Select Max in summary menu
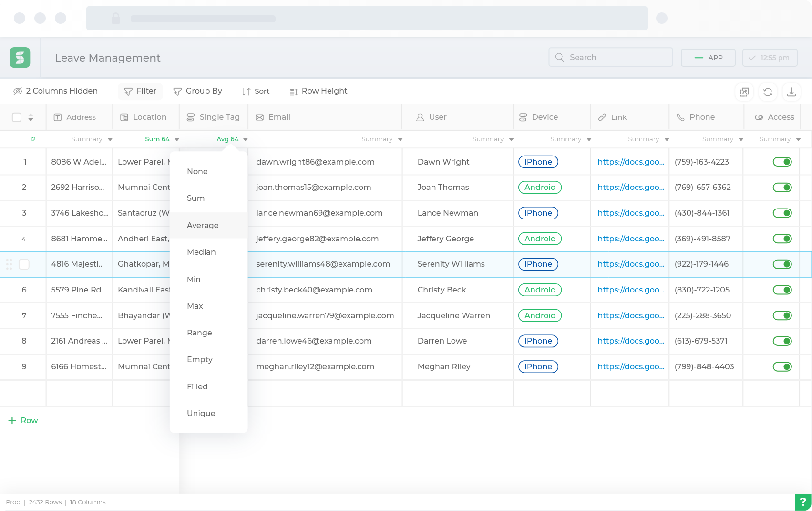Viewport: 812px width, 511px height. 209,306
